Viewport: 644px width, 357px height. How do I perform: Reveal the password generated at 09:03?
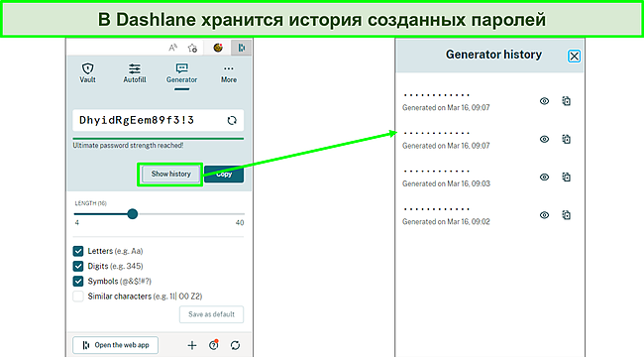[544, 178]
